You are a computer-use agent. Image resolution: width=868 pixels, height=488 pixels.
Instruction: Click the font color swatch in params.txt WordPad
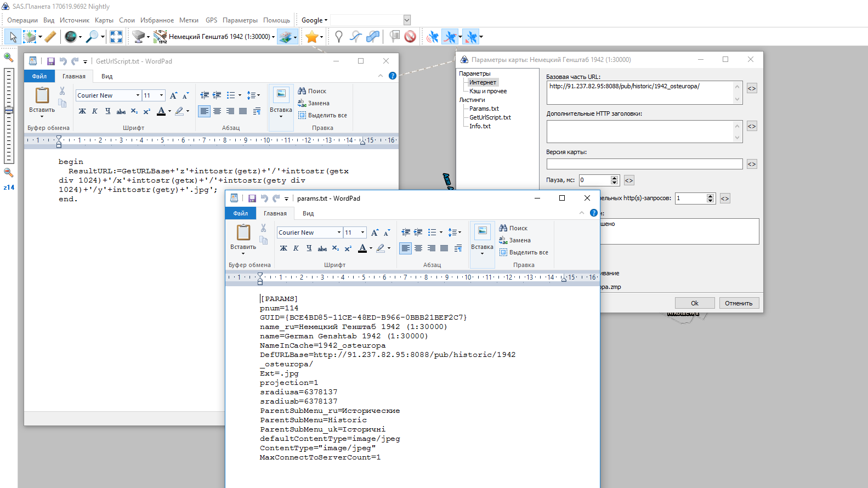click(362, 248)
